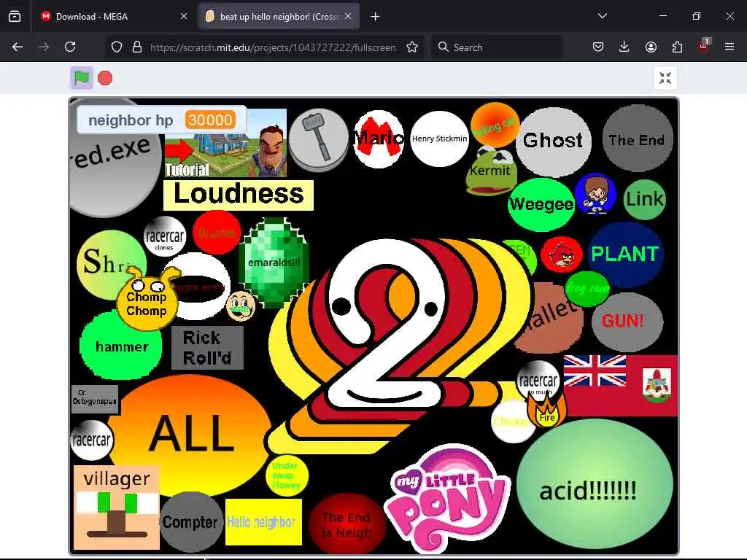Select the Fire flame icon
Image resolution: width=747 pixels, height=560 pixels.
point(546,411)
